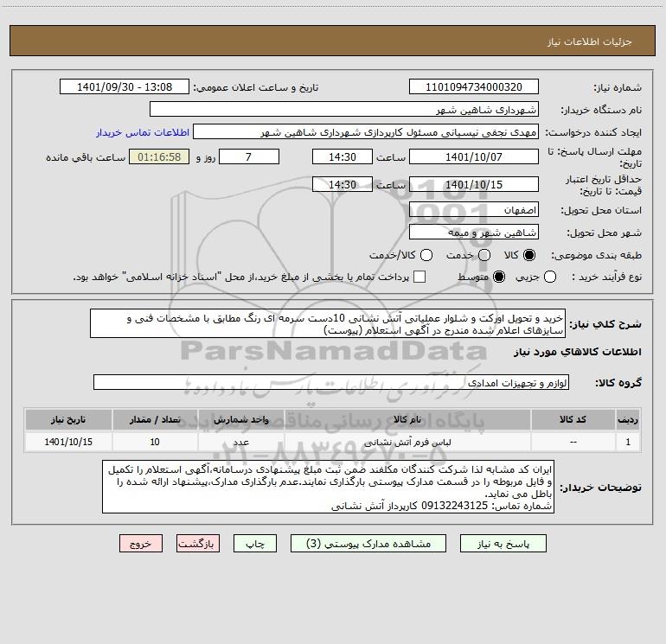
Task: Click remaining time value 01:16:58
Action: tap(159, 156)
